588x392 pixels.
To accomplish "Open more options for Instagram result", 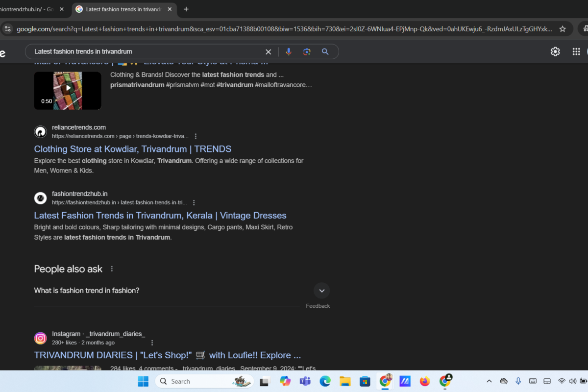I will point(152,343).
